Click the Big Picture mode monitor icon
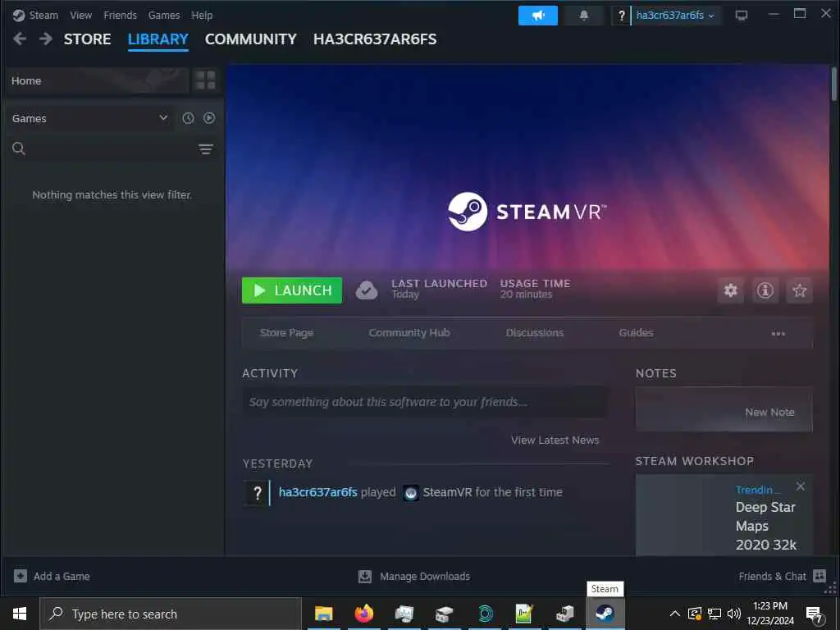The height and width of the screenshot is (630, 840). coord(742,16)
